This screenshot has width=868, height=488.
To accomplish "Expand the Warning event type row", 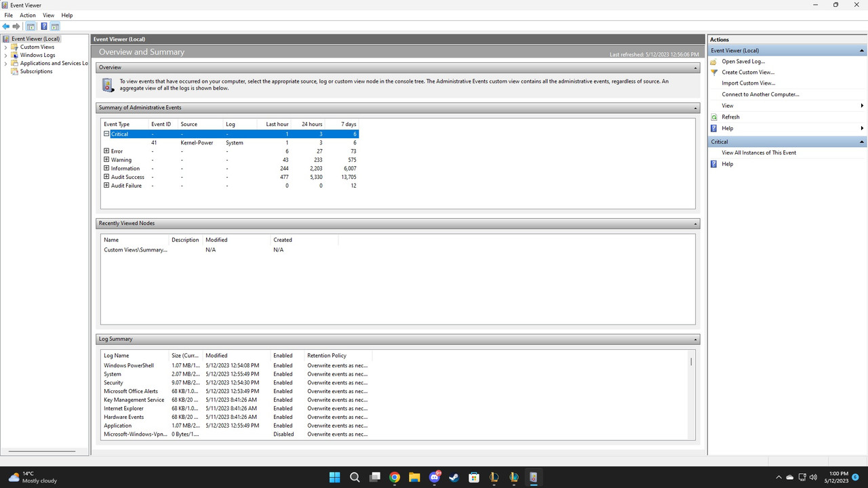I will (106, 160).
